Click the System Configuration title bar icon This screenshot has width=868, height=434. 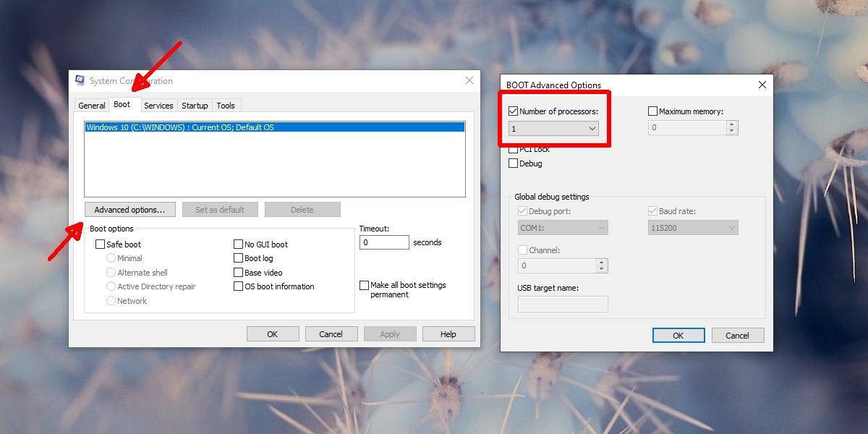[x=80, y=80]
